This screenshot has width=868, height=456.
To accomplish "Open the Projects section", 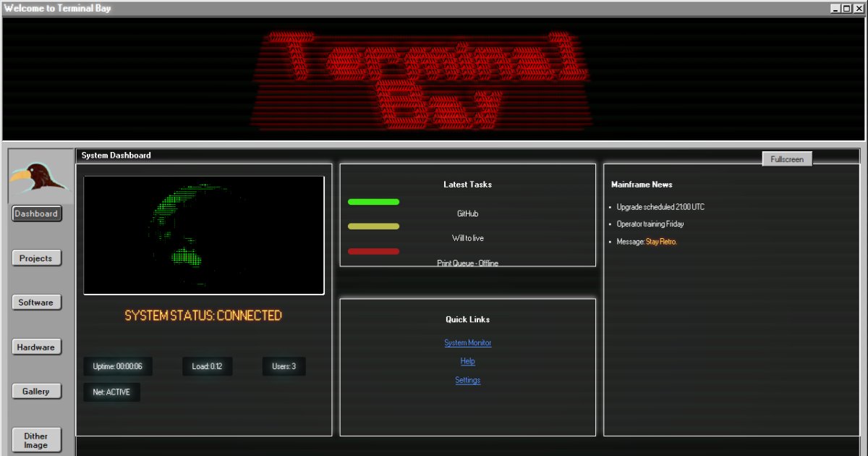I will 36,258.
